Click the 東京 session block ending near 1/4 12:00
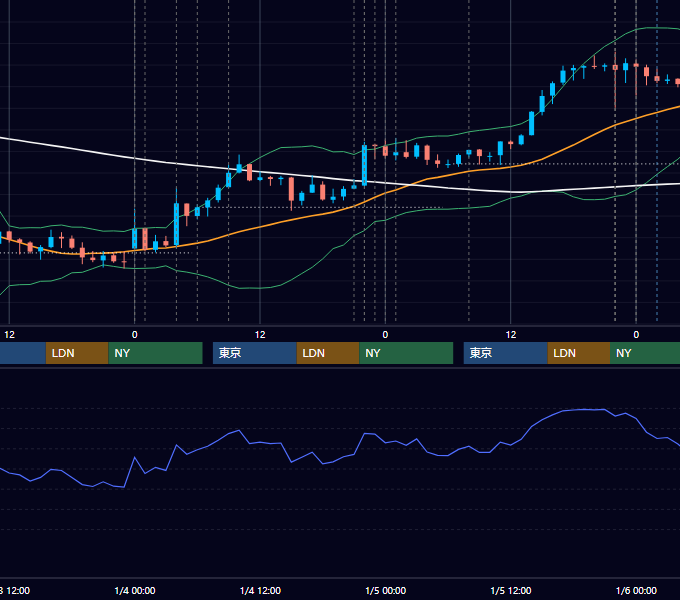 [x=255, y=353]
